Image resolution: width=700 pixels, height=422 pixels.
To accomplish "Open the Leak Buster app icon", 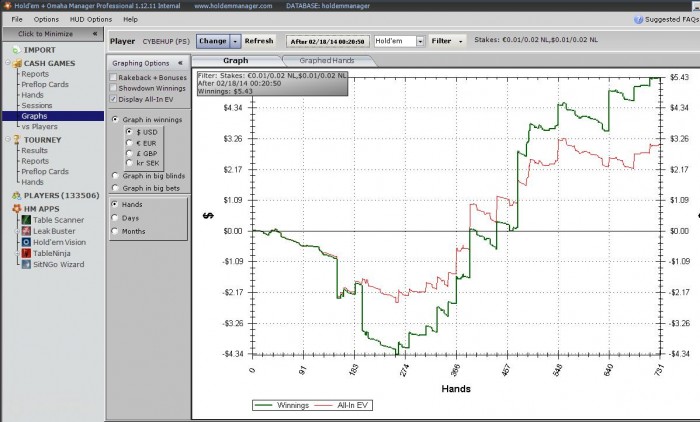I will tap(26, 231).
